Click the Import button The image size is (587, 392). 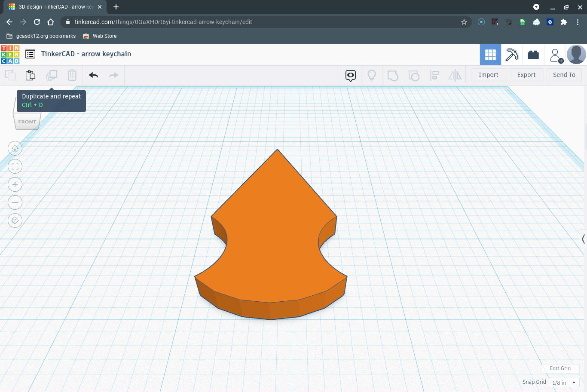point(489,75)
